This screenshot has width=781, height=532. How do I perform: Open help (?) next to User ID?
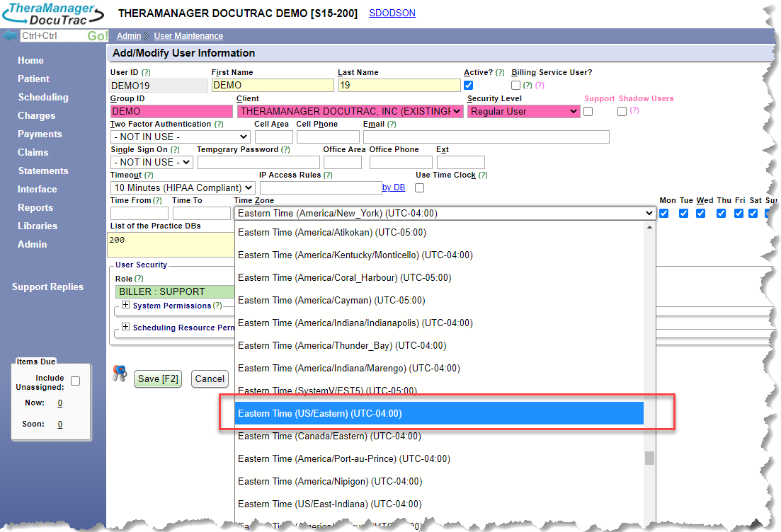point(145,72)
